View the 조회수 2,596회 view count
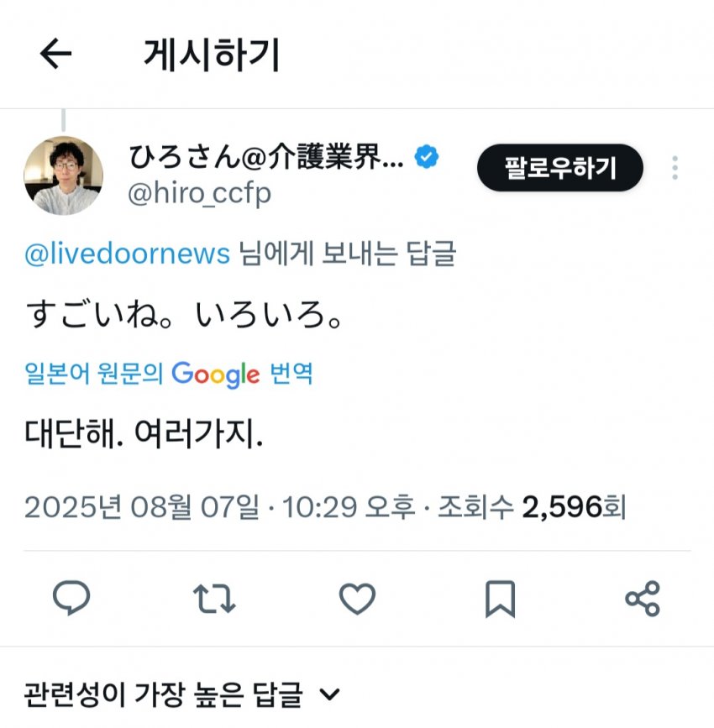714x728 pixels. click(532, 506)
